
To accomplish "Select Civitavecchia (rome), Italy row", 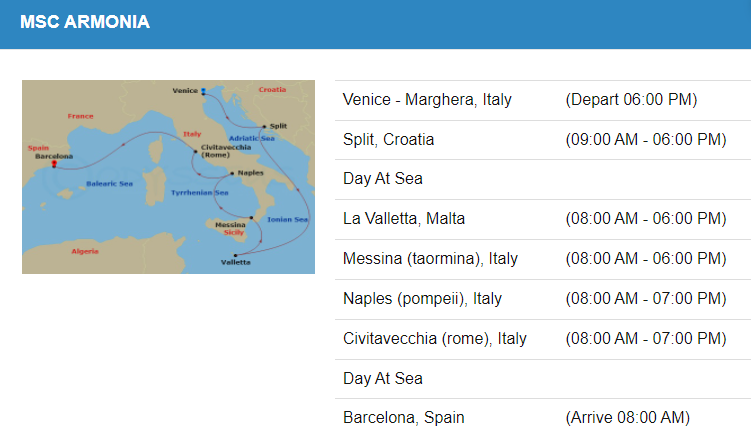I will 543,339.
